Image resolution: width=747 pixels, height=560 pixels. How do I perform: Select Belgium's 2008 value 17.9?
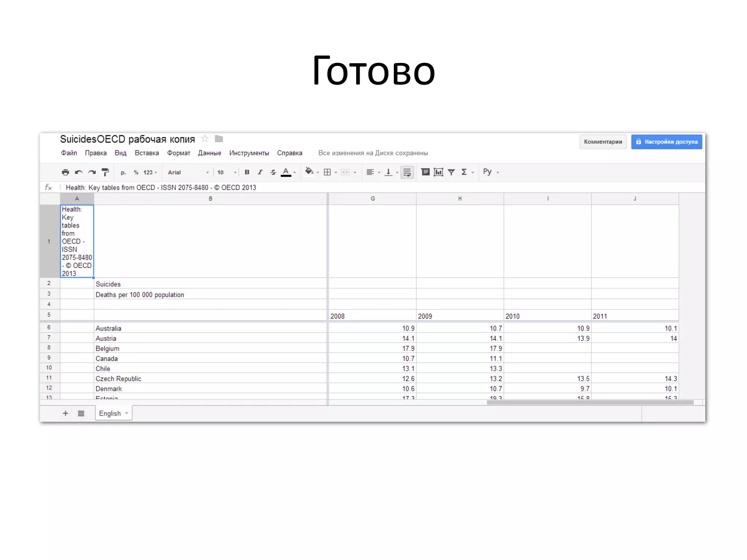[x=372, y=348]
